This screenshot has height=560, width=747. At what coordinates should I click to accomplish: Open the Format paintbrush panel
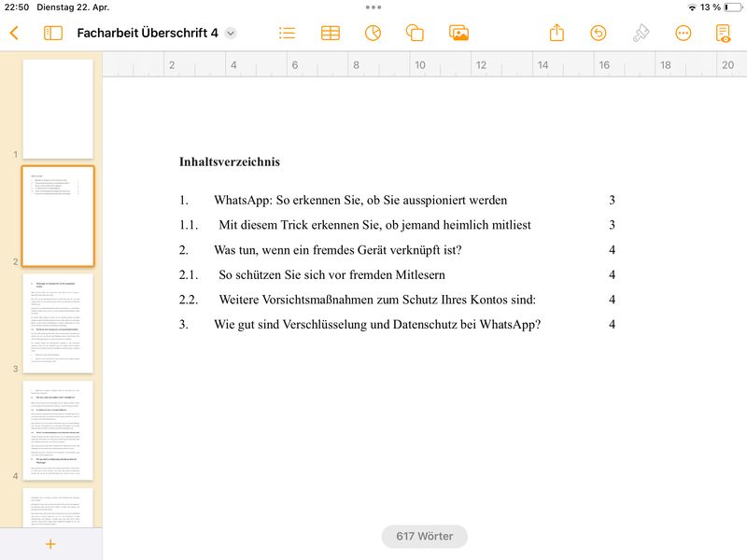coord(641,33)
